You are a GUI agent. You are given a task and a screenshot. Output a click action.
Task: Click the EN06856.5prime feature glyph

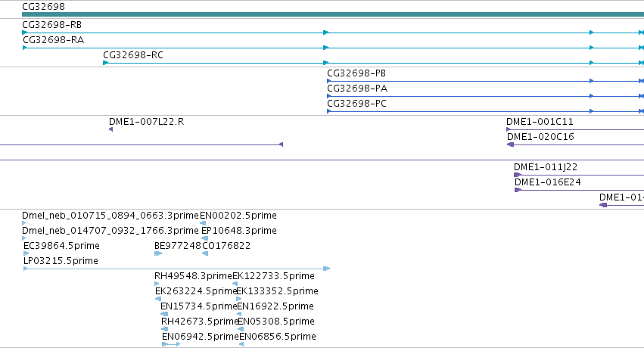(x=241, y=344)
